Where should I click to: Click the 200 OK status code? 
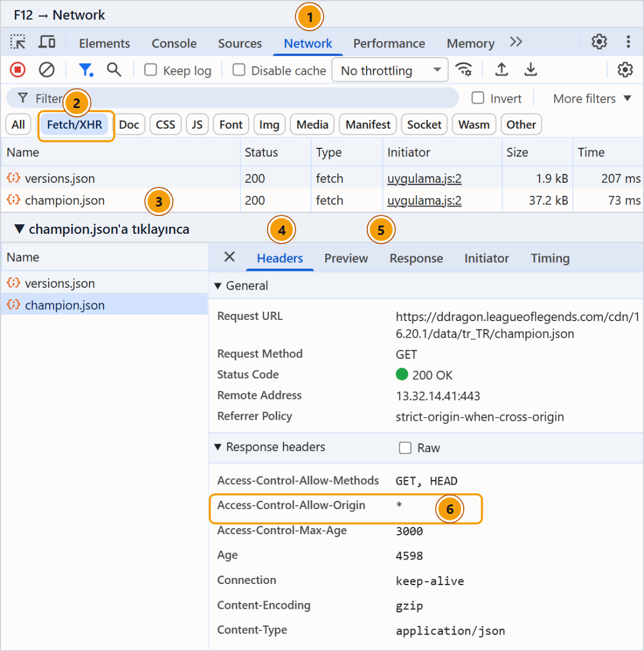coord(432,375)
